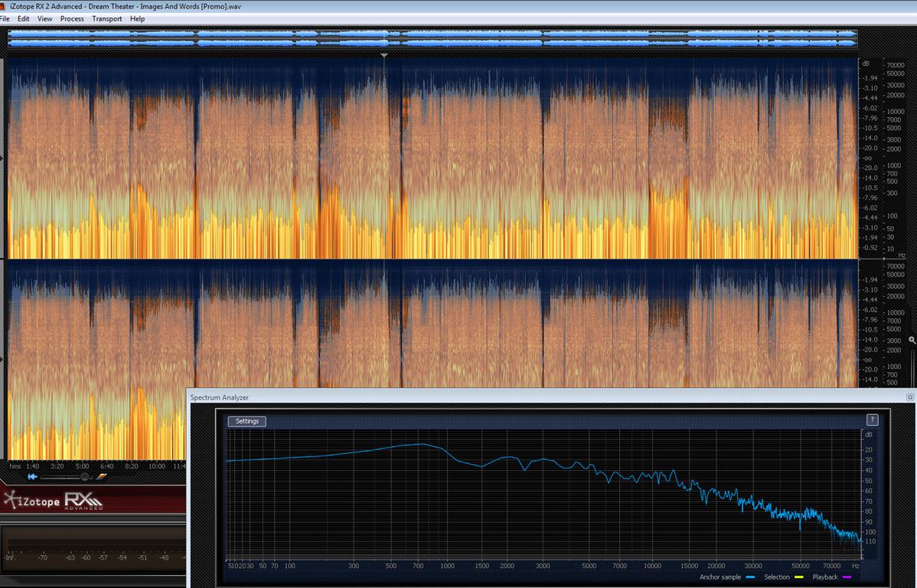Open the View menu
This screenshot has height=588, width=917.
(45, 18)
